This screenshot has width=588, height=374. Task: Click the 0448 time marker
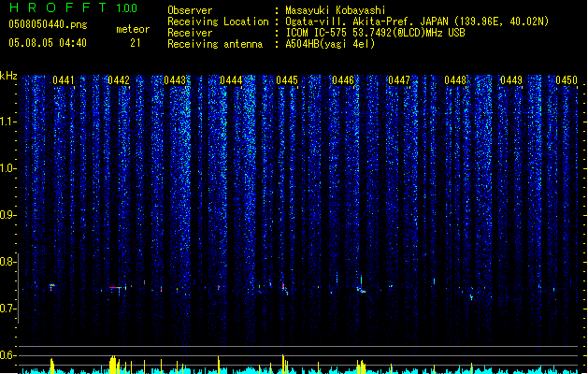click(x=455, y=80)
